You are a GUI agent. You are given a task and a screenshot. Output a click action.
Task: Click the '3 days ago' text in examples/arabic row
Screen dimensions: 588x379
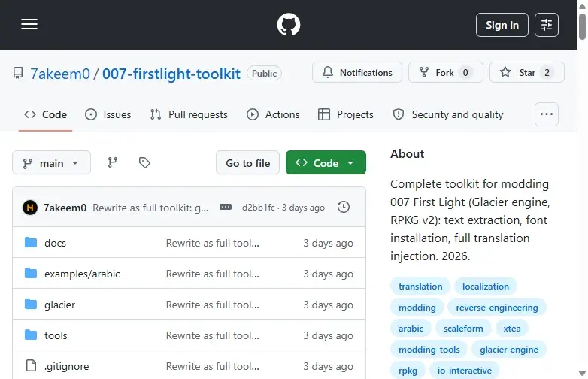[328, 274]
